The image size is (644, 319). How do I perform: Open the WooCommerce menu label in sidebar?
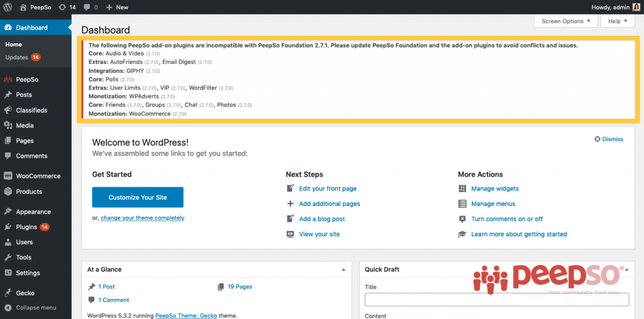(38, 176)
